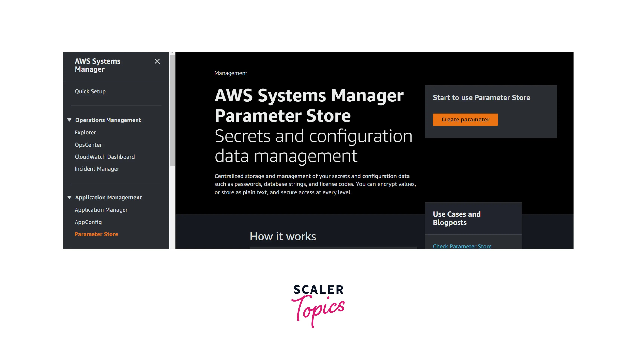Select Explorer in the sidebar

85,132
